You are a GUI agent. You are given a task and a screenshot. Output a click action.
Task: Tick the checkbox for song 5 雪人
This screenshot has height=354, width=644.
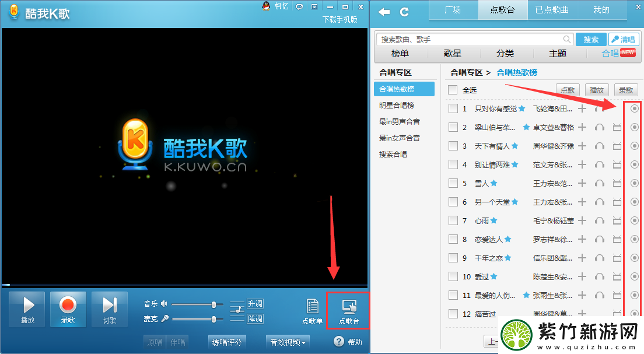tap(453, 183)
